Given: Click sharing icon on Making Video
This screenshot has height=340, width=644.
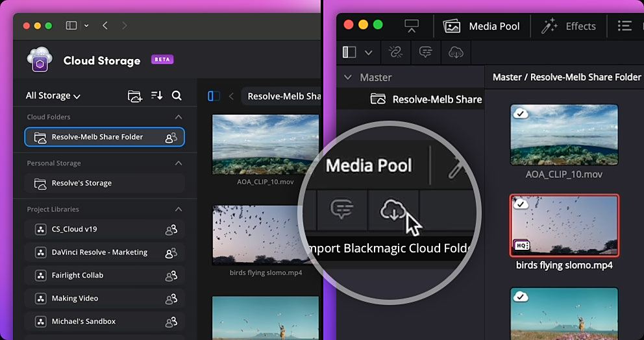Looking at the screenshot, I should coord(171,298).
